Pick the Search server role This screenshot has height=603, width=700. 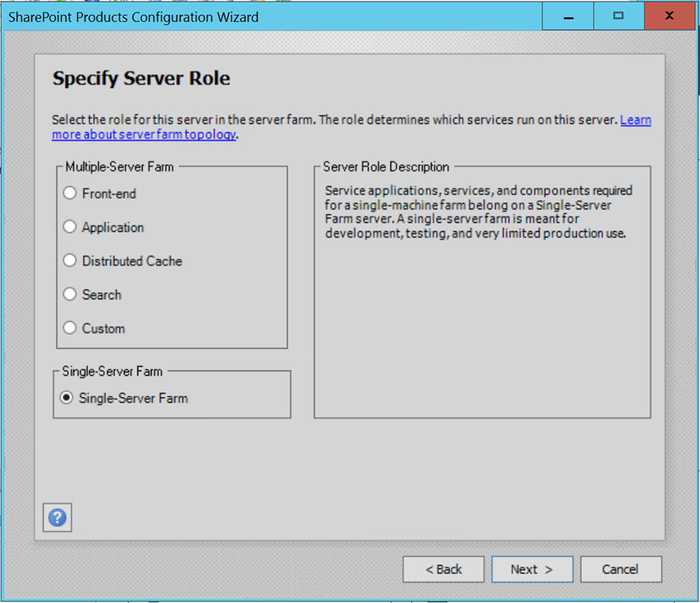coord(70,294)
